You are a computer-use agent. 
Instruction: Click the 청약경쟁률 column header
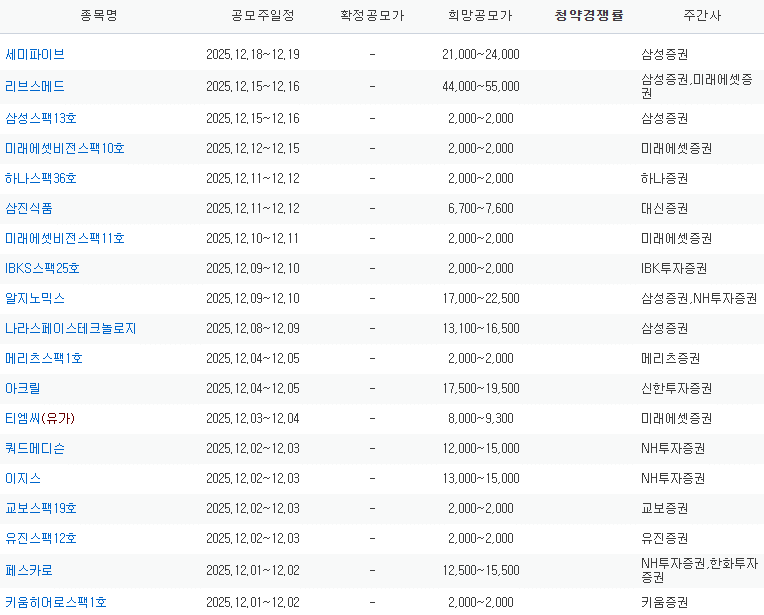click(x=589, y=16)
